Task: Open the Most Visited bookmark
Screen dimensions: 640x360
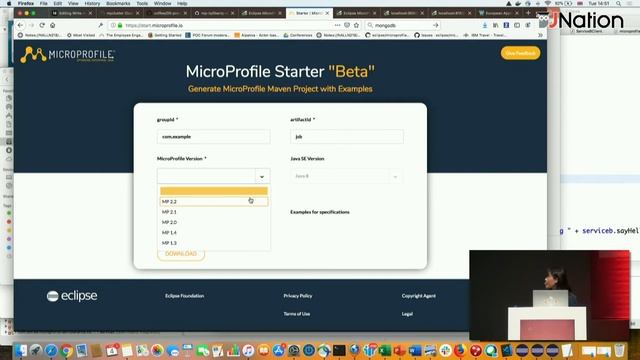Action: tap(81, 35)
